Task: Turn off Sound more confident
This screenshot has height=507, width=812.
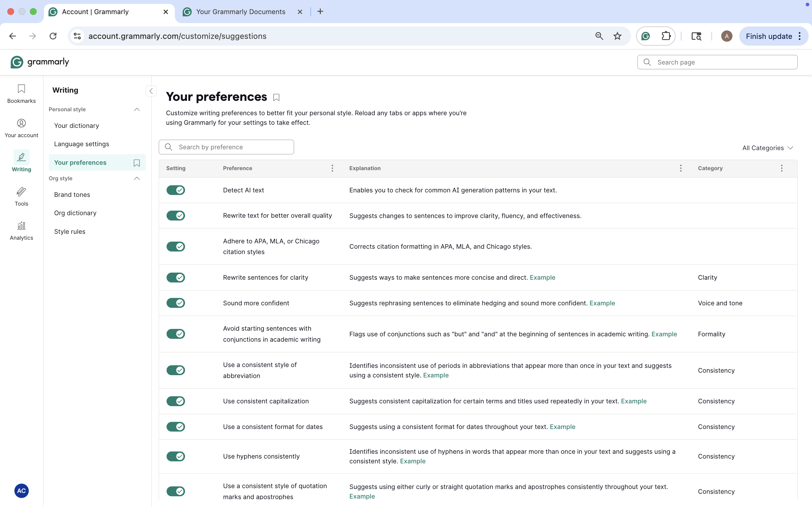Action: click(x=176, y=303)
